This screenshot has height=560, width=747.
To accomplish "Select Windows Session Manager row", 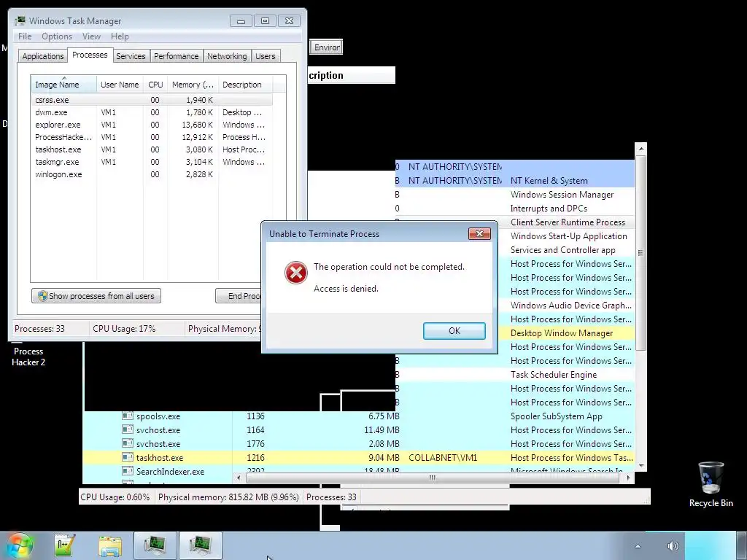I will tap(515, 194).
